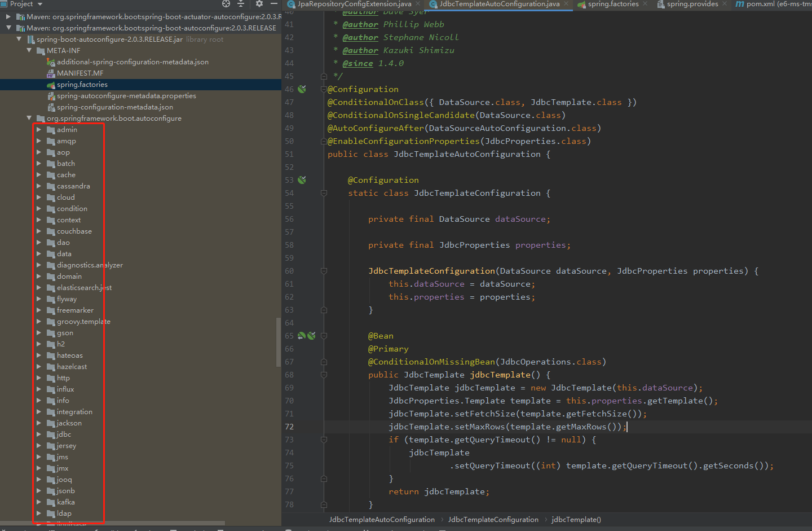Select MANIFEST.MF in the project tree

tap(80, 73)
